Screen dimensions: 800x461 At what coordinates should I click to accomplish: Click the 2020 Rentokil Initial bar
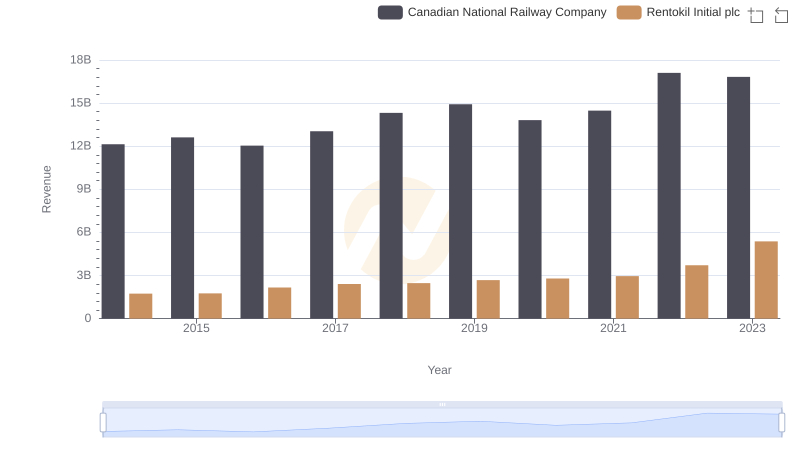(x=558, y=298)
